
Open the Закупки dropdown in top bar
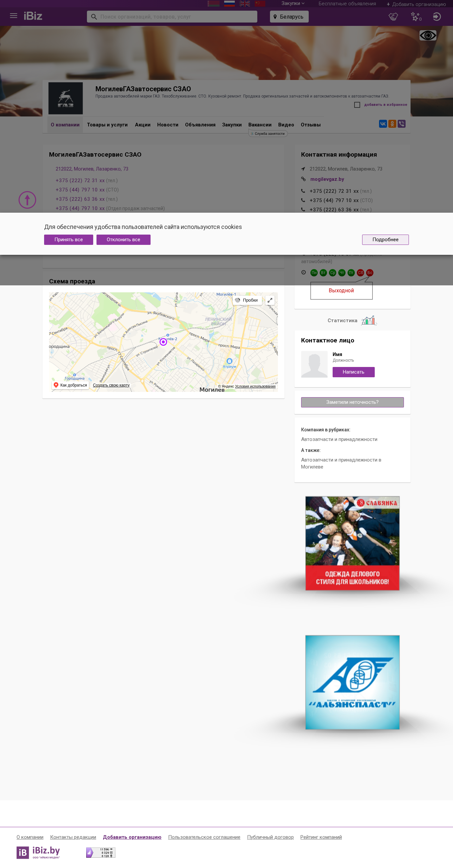pos(293,3)
